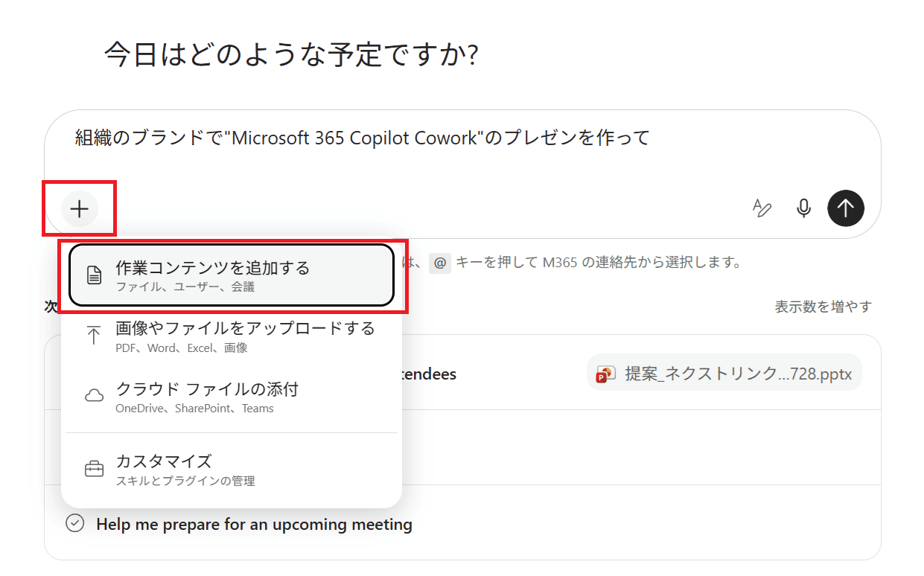Select 作業コンテンツを追加する menu item
This screenshot has width=924, height=576.
(231, 275)
